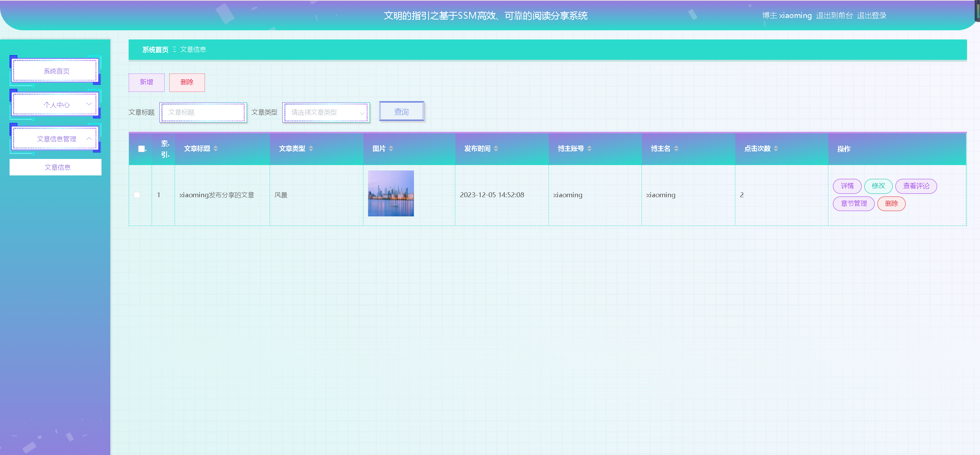Open 章节管理 for the article
This screenshot has height=455, width=980.
pyautogui.click(x=853, y=204)
